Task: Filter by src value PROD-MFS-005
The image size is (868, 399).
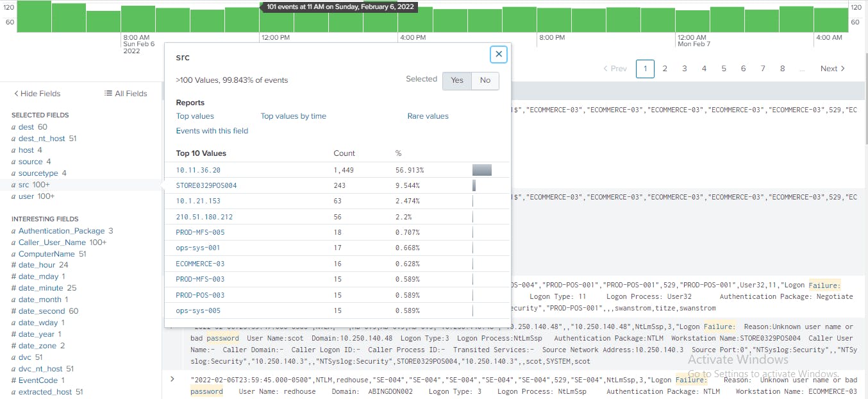Action: (x=200, y=232)
